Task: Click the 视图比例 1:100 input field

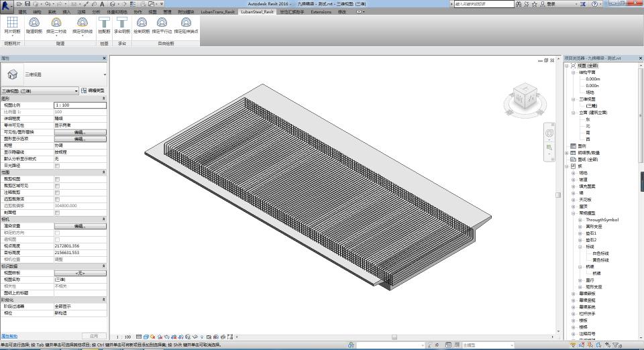Action: (x=80, y=105)
